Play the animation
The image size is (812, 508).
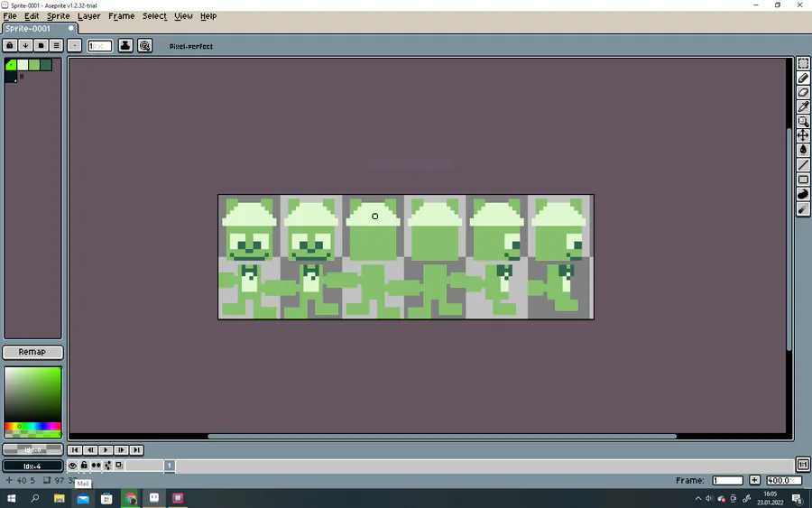point(106,450)
